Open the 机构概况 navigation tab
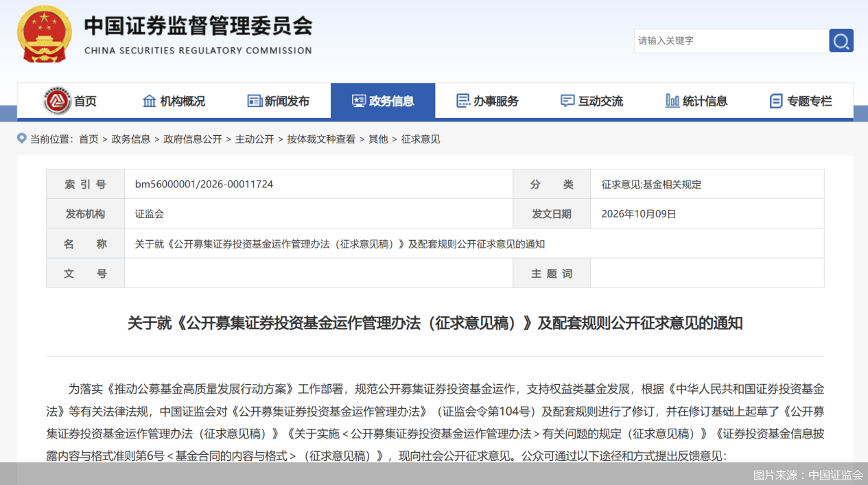 (174, 102)
